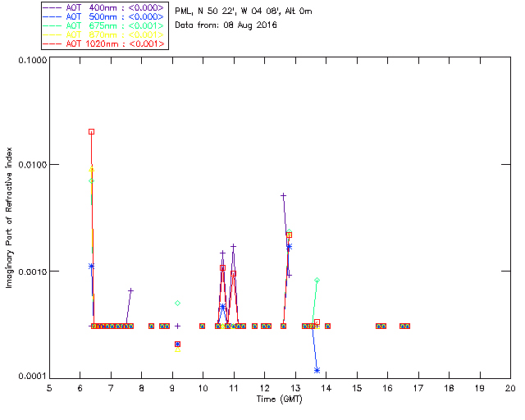Click the blue asterisk point at hour 6.4
Viewport: 525px width, 420px height.
(x=91, y=267)
